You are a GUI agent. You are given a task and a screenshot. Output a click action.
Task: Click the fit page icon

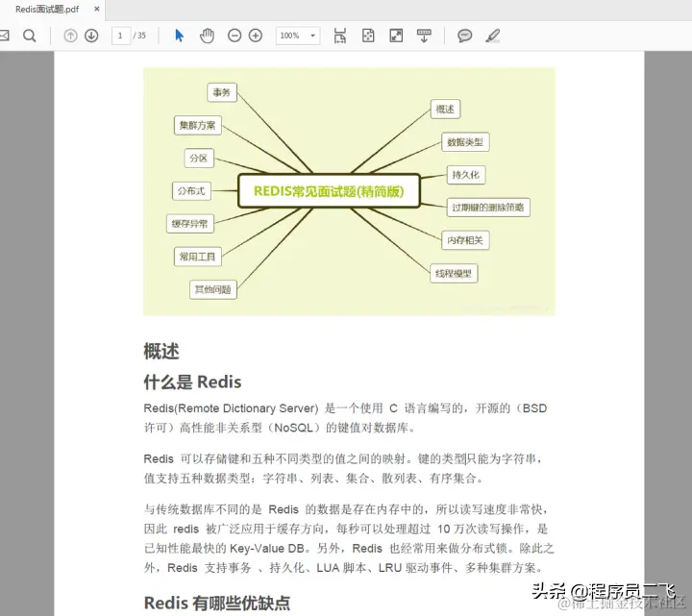point(368,36)
